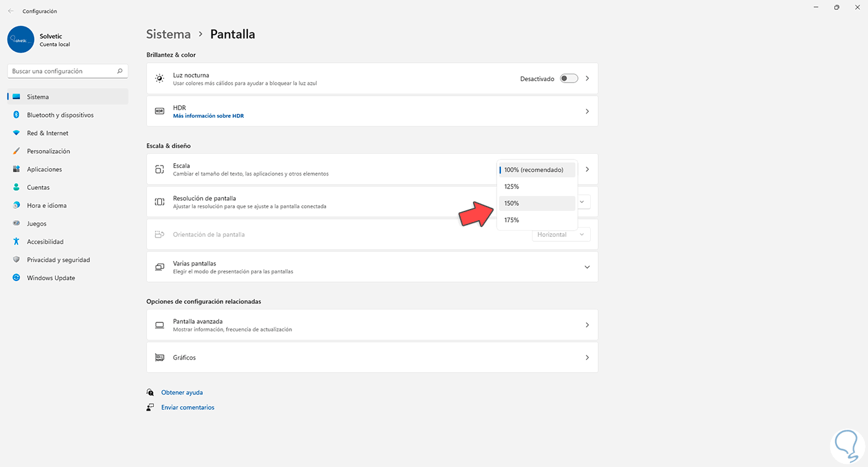Click the Obtener ayuda link

click(x=182, y=393)
